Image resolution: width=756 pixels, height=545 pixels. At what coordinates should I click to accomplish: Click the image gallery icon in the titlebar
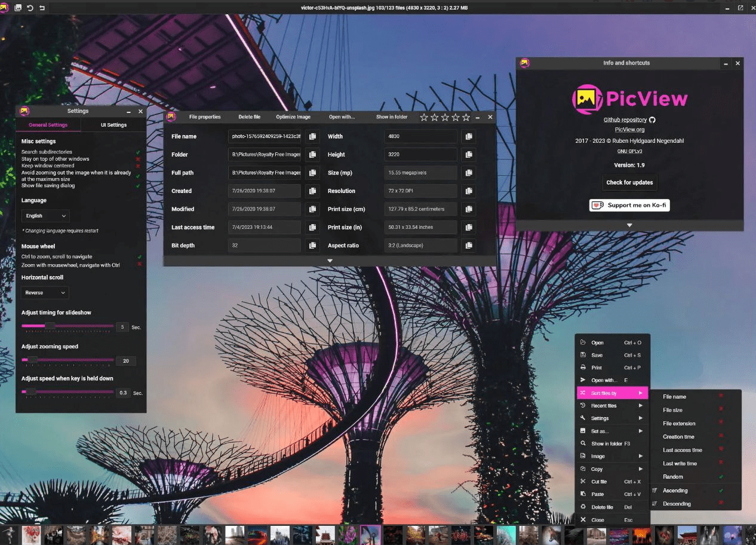pos(19,8)
